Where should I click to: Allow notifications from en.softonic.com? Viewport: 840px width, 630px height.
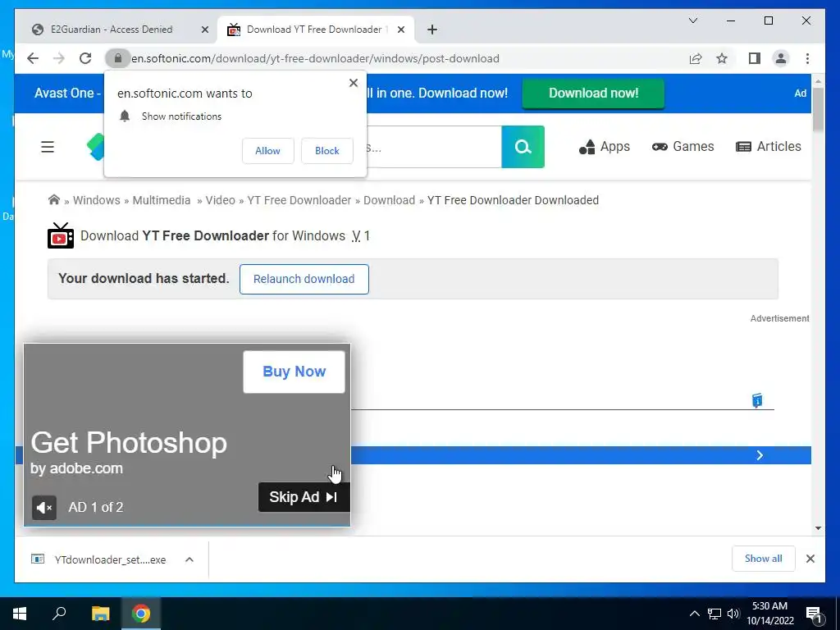click(268, 151)
